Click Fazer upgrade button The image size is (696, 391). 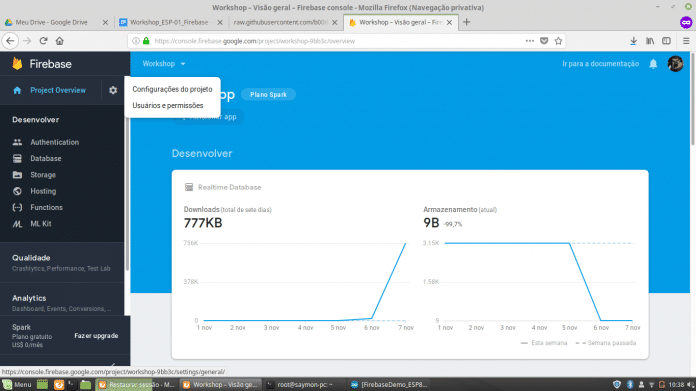click(96, 336)
